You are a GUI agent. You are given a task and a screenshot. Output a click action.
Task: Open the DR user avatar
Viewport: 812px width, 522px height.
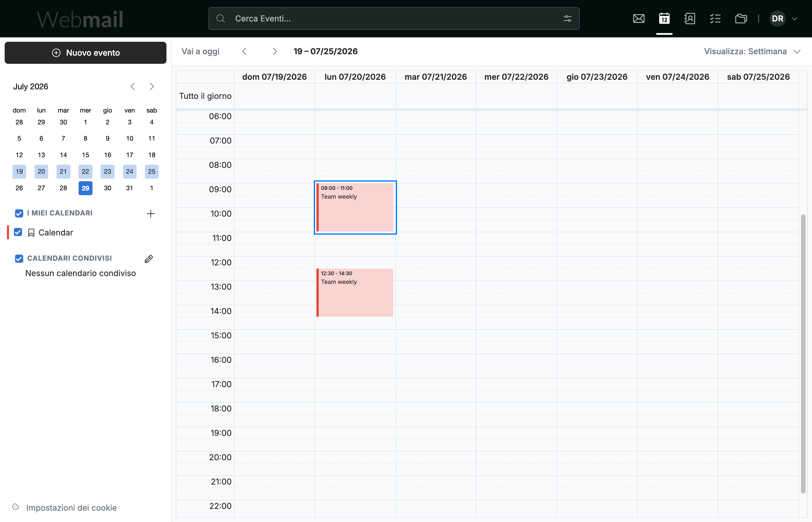point(777,19)
